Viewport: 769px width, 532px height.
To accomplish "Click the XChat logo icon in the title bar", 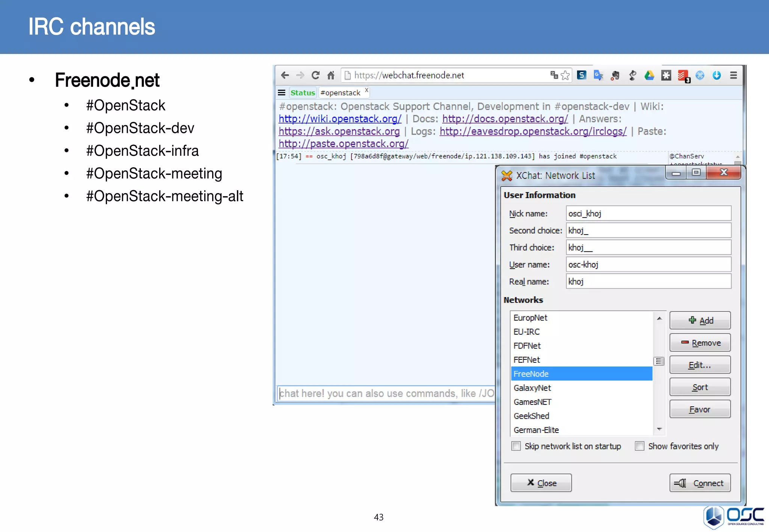I will point(507,175).
